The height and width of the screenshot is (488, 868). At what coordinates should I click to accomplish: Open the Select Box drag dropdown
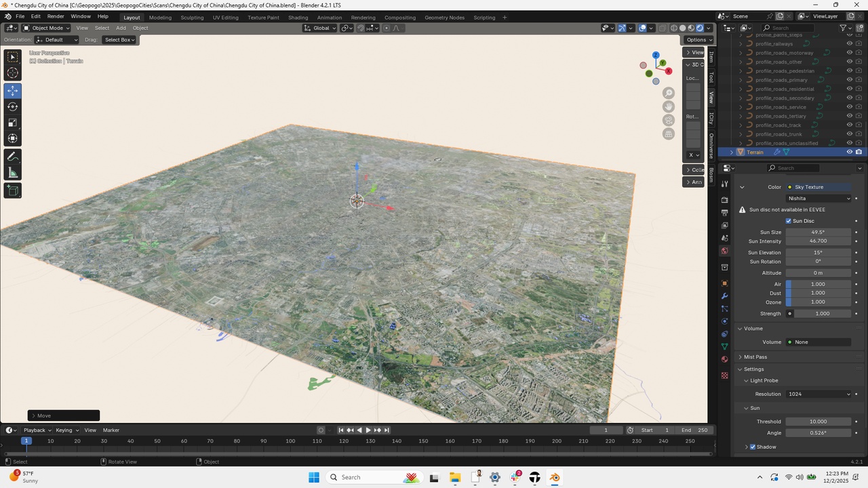click(119, 40)
